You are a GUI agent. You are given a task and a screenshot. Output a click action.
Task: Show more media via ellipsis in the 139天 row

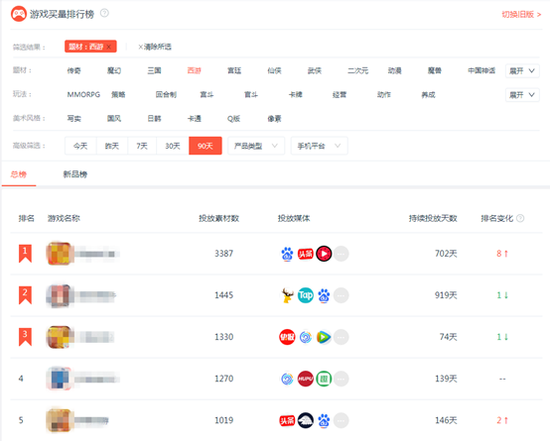coord(341,379)
